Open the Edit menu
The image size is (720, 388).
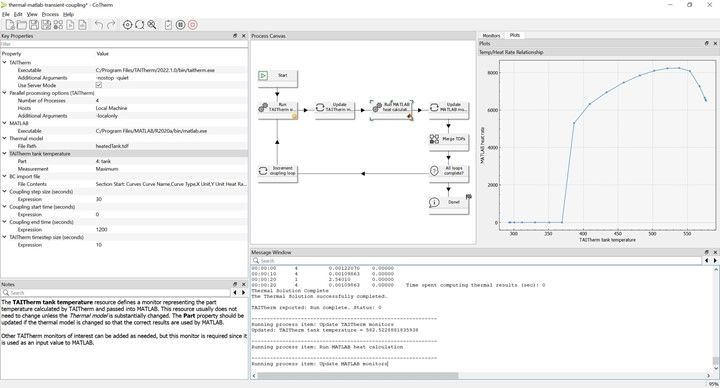[18, 14]
